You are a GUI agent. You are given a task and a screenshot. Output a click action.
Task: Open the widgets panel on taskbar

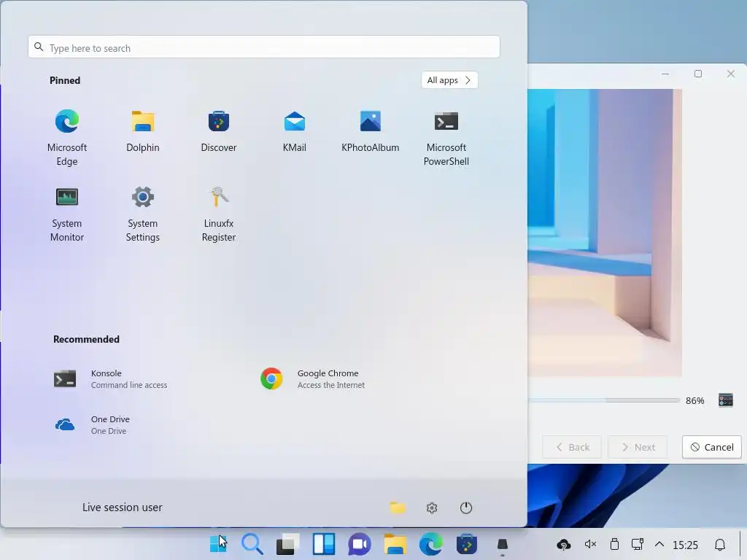coord(323,544)
